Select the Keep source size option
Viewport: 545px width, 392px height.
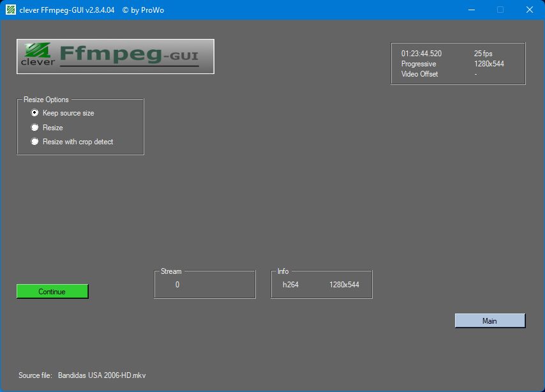point(63,113)
